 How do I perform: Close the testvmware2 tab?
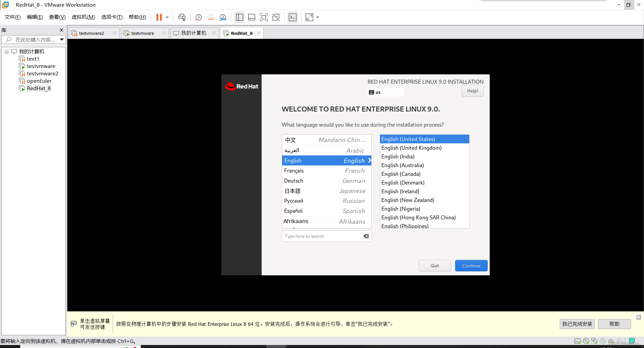pos(114,33)
